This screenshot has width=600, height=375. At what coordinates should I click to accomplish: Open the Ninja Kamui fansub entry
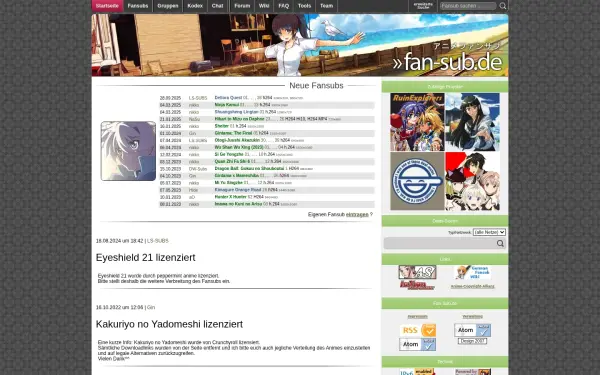pos(227,105)
